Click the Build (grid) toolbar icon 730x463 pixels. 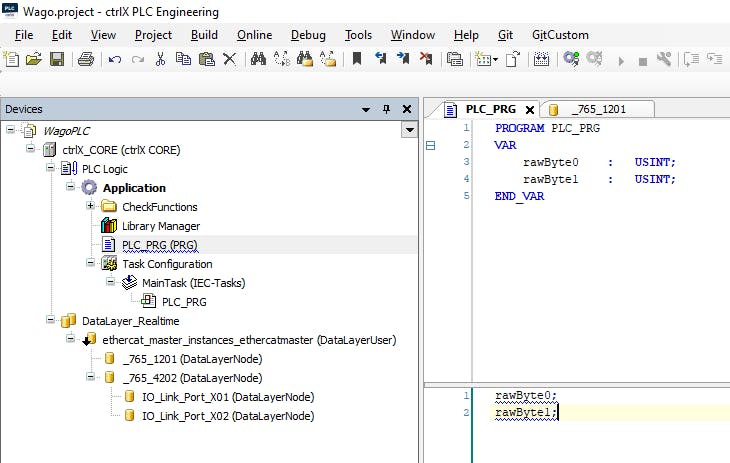tap(541, 59)
